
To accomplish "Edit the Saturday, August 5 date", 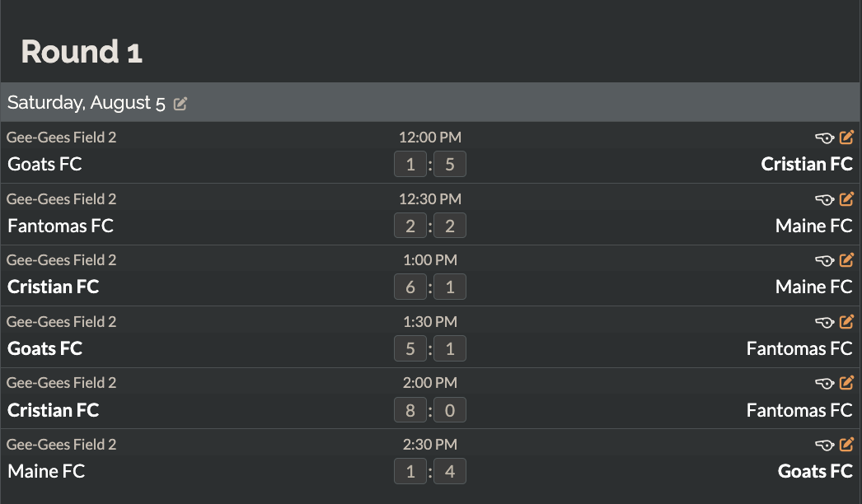I will (180, 103).
